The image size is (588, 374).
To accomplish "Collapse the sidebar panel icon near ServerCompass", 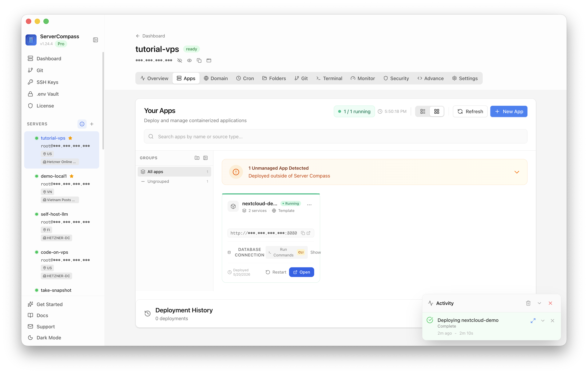I will click(95, 40).
